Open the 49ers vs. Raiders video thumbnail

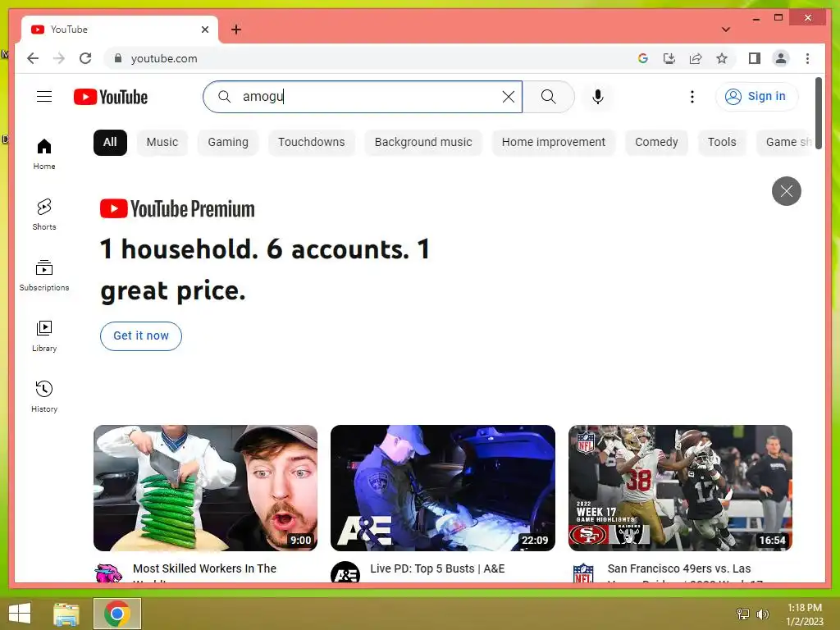pyautogui.click(x=680, y=487)
